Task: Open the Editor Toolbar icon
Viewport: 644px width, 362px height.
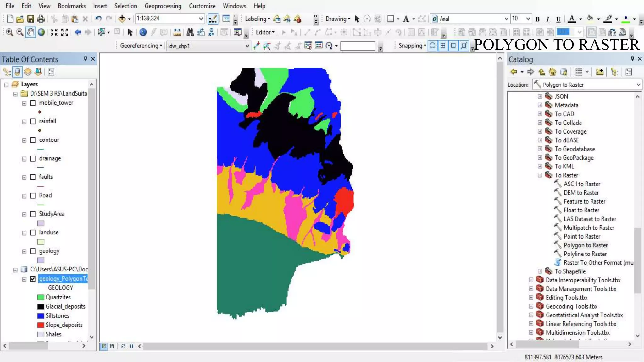Action: (213, 19)
